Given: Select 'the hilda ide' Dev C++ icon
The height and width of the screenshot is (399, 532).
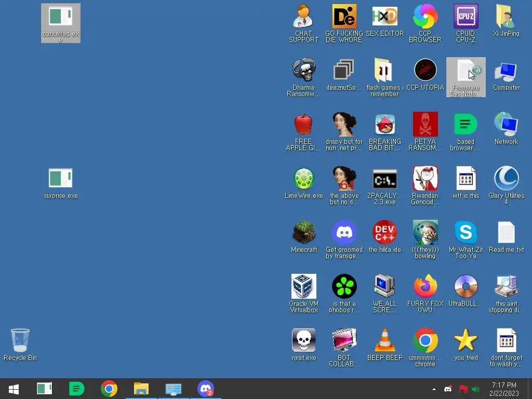Looking at the screenshot, I should 384,236.
